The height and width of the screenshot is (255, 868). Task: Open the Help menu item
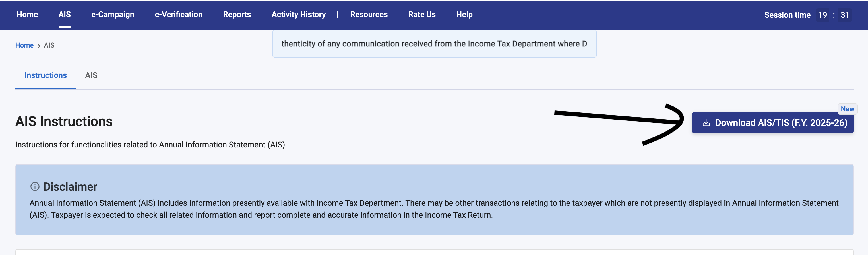click(x=464, y=15)
